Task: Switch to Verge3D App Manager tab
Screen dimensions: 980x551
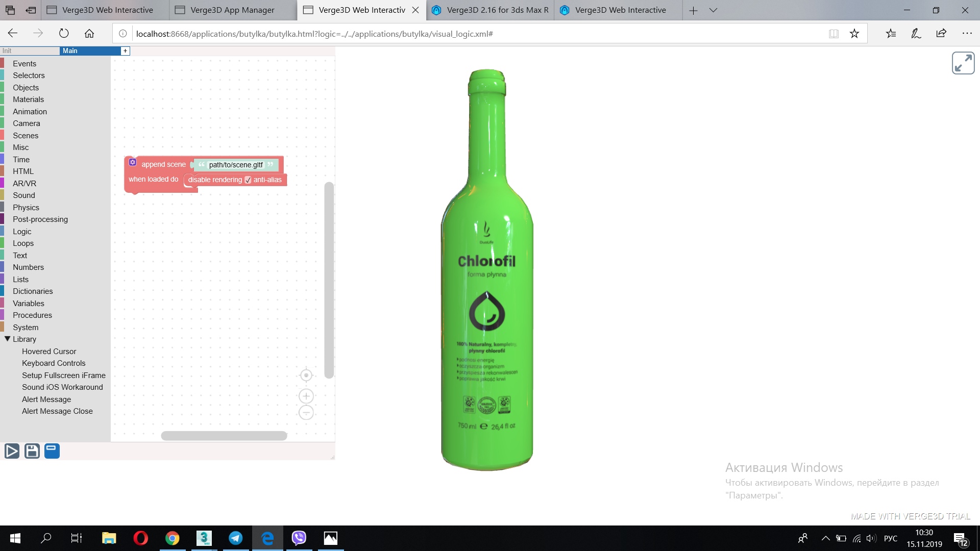Action: click(x=233, y=10)
